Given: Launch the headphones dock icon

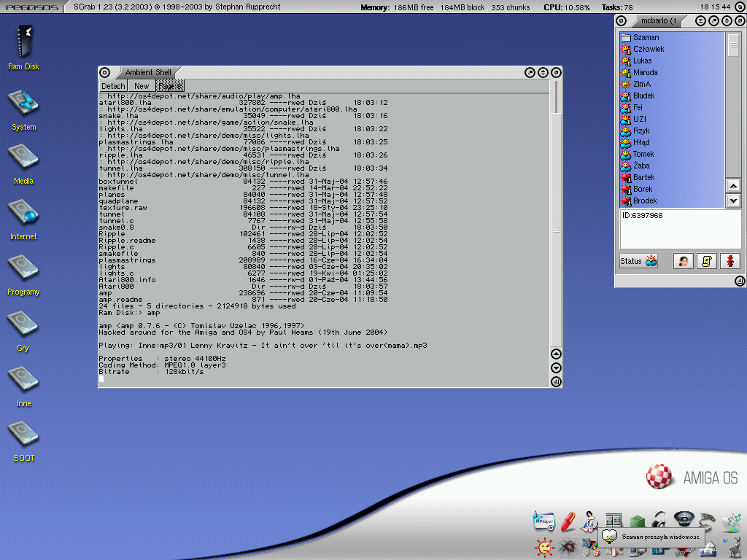Looking at the screenshot, I should [659, 519].
